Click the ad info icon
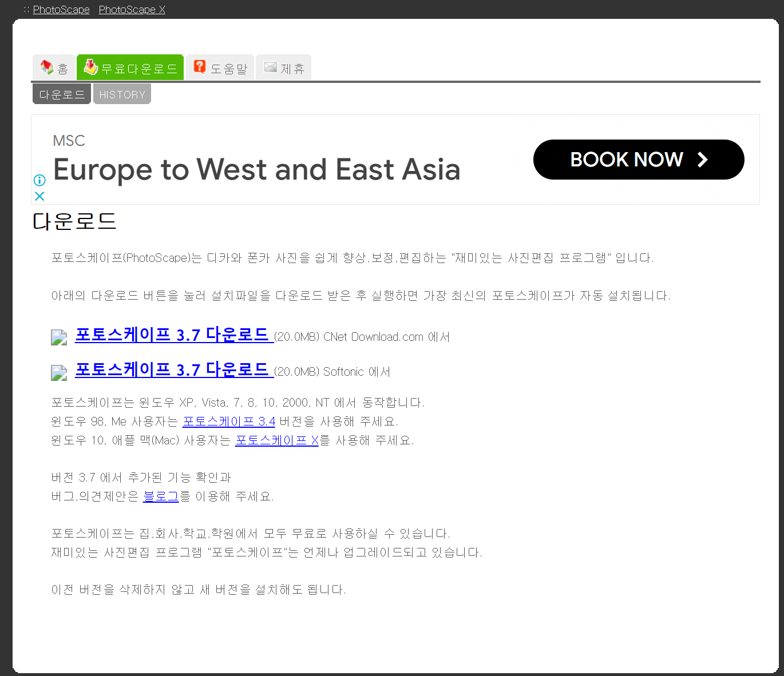 [x=39, y=180]
